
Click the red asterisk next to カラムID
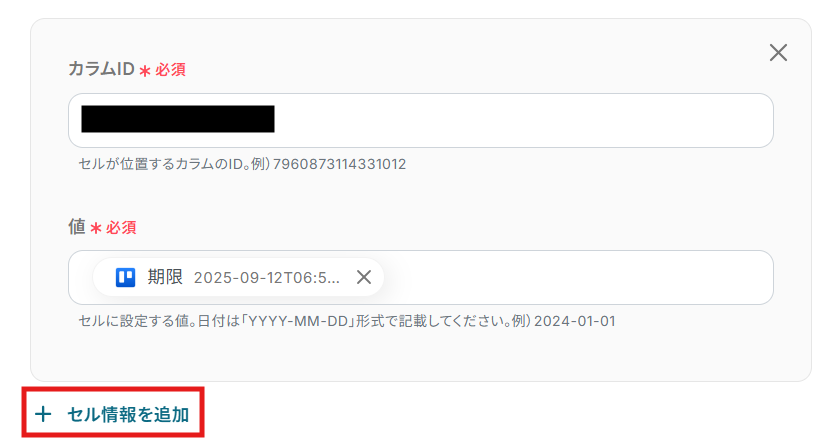click(145, 71)
